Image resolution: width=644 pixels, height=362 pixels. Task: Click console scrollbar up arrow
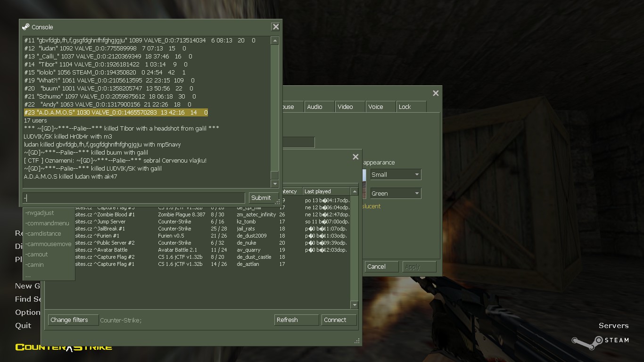pyautogui.click(x=274, y=41)
